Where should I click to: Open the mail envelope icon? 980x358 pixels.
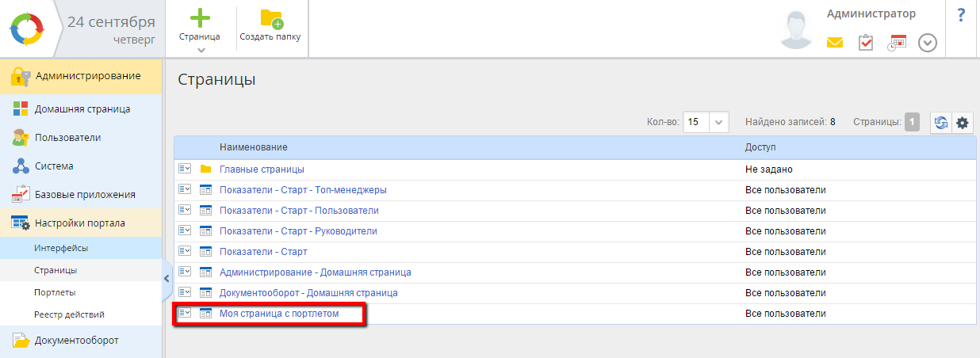[835, 43]
